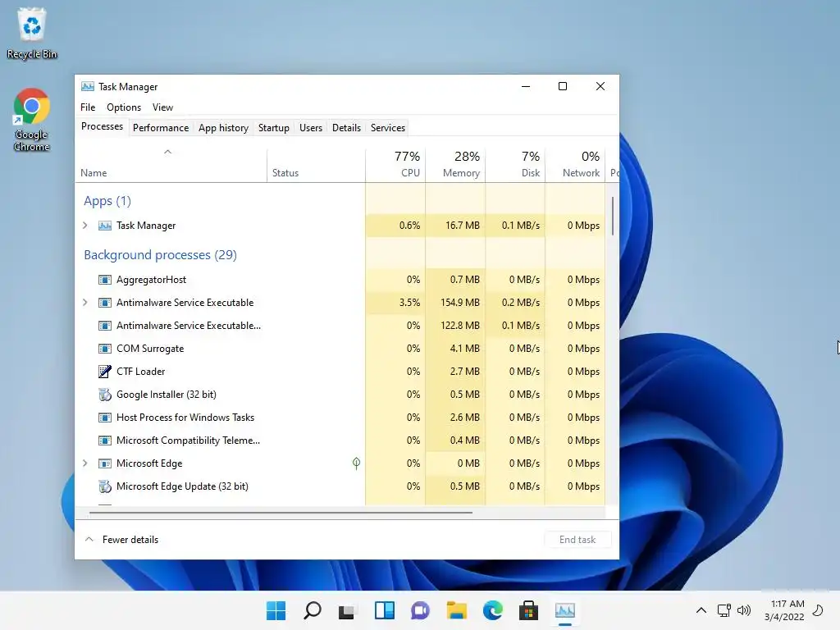Sort by the Status column header

[316, 166]
